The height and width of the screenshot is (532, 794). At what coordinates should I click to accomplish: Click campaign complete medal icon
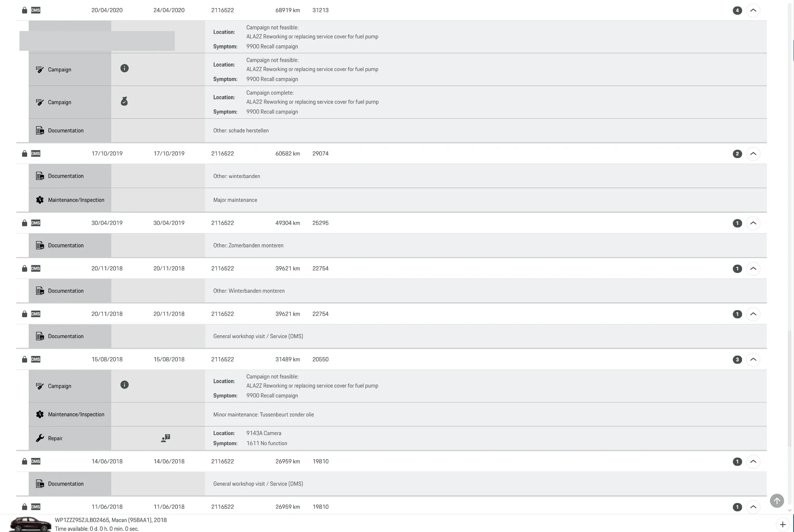(124, 102)
